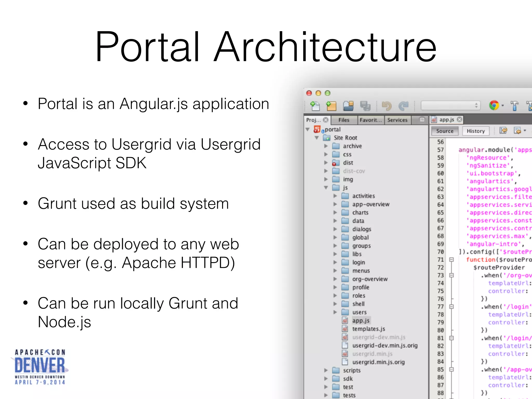Switch to the Proj... tab
Viewport: 532px width, 399px height.
313,120
